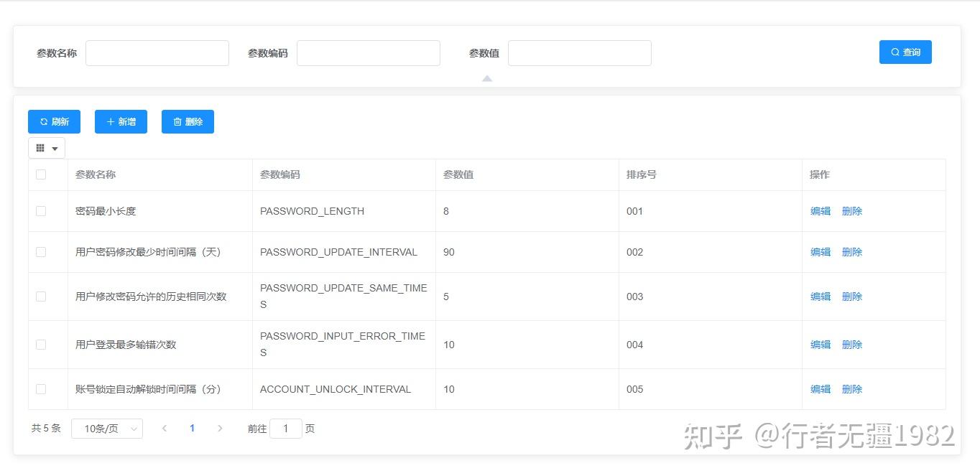Screen dimensions: 980x476
Task: Select the ACCOUNT_UNLOCK_INTERVAL code cell
Action: click(344, 389)
